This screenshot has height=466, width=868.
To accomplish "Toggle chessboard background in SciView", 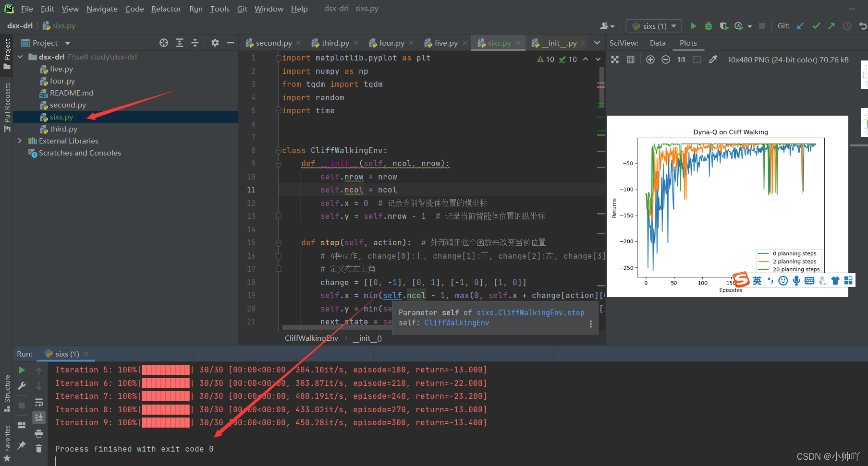I will 615,60.
